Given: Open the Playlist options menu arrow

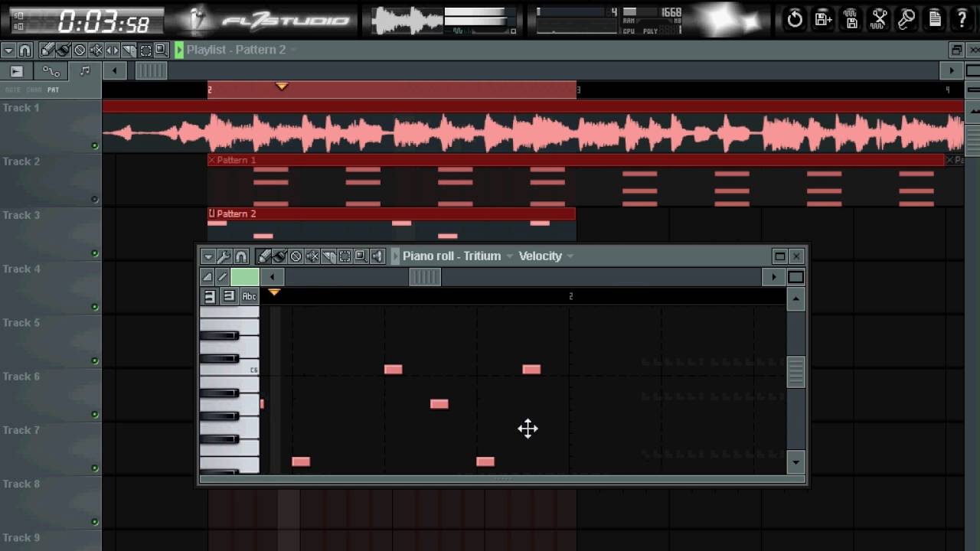Looking at the screenshot, I should (x=8, y=51).
